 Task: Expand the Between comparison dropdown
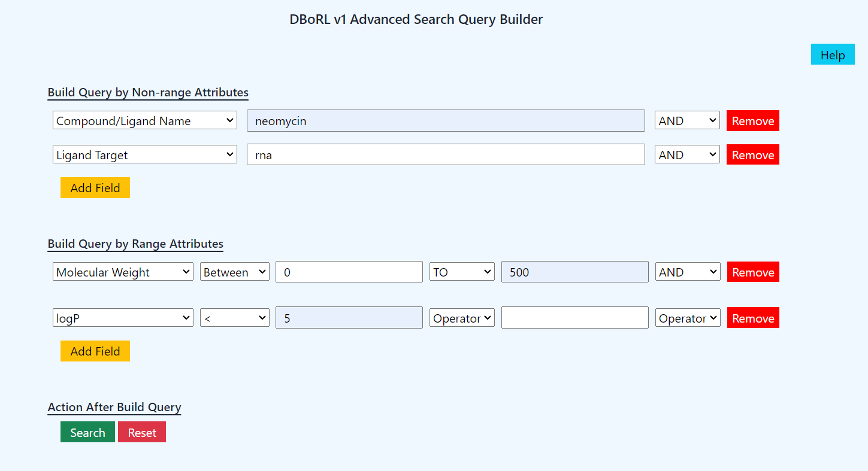tap(234, 272)
